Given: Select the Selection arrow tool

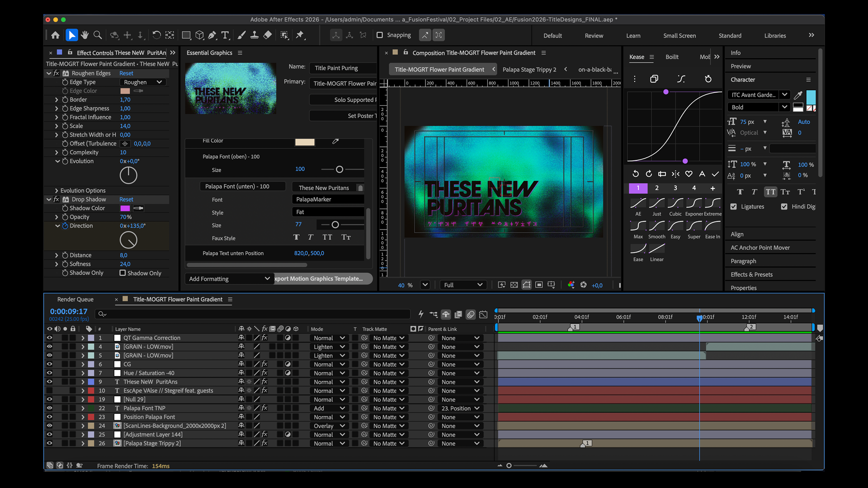Looking at the screenshot, I should [71, 35].
